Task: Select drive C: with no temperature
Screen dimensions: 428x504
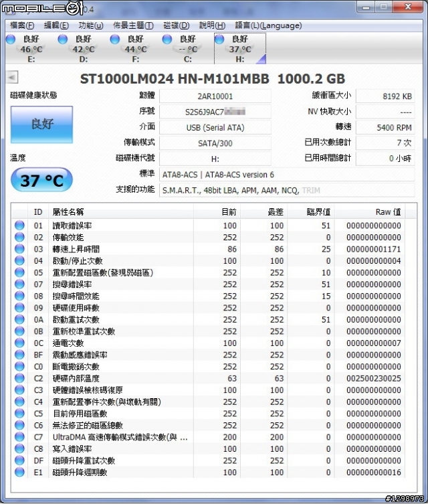Action: coord(184,49)
